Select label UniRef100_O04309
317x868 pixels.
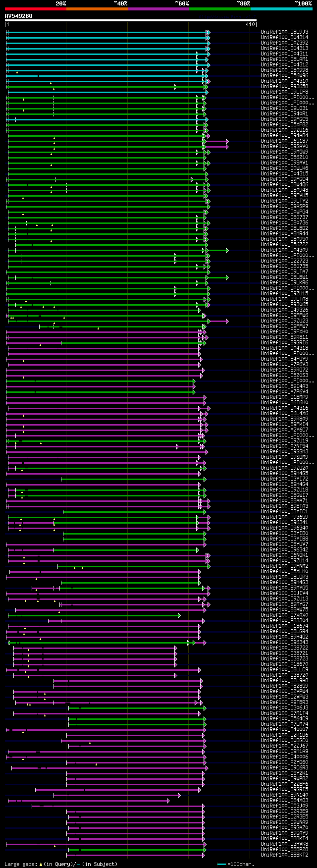[284, 250]
